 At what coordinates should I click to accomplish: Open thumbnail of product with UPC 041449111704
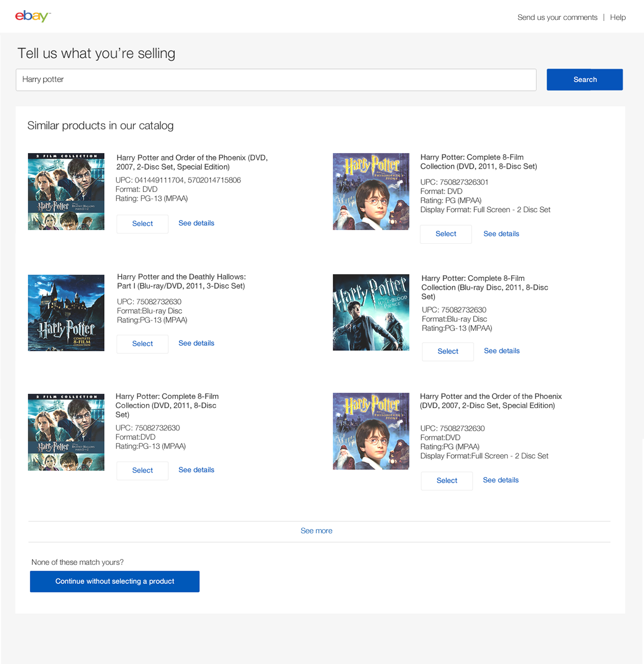pos(66,192)
